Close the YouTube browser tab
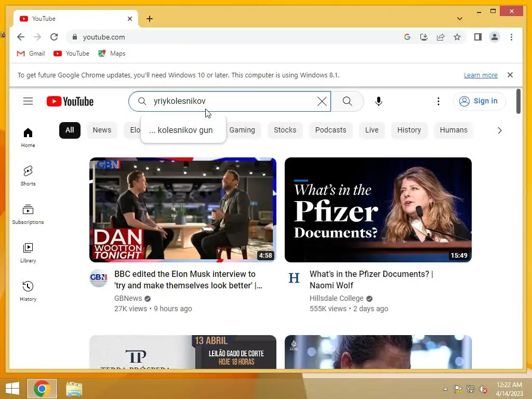532x399 pixels. pyautogui.click(x=129, y=19)
